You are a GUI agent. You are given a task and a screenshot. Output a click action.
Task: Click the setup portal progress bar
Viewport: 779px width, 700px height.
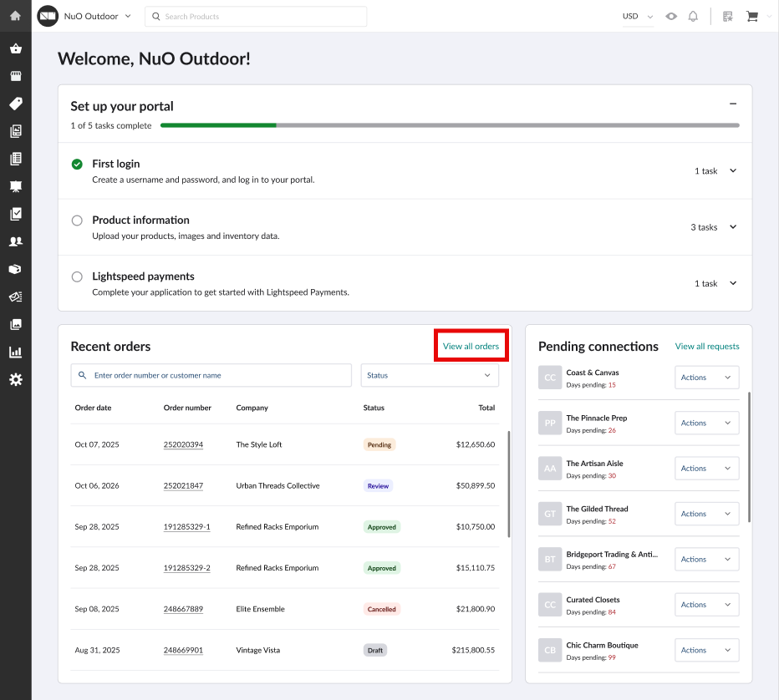449,125
